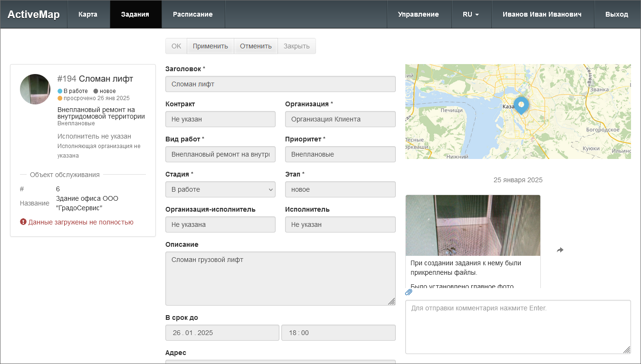Viewport: 641px width, 364px height.
Task: Open the Управление menu
Action: [x=418, y=14]
